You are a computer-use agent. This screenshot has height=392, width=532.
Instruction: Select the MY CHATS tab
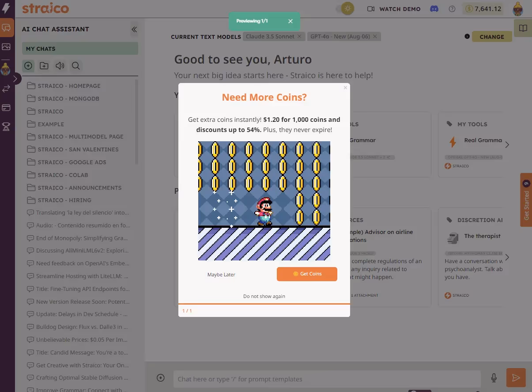coord(80,49)
